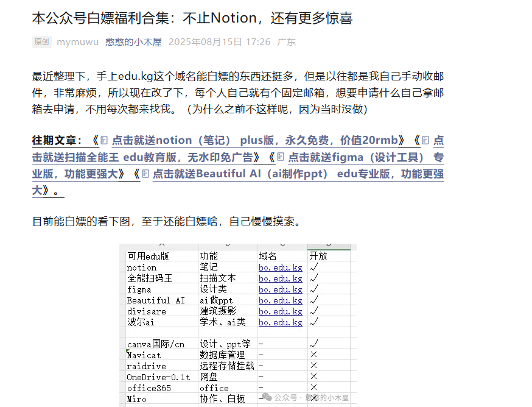
Task: Click bo.edu.kg link in Beautiful AI row
Action: point(280,300)
